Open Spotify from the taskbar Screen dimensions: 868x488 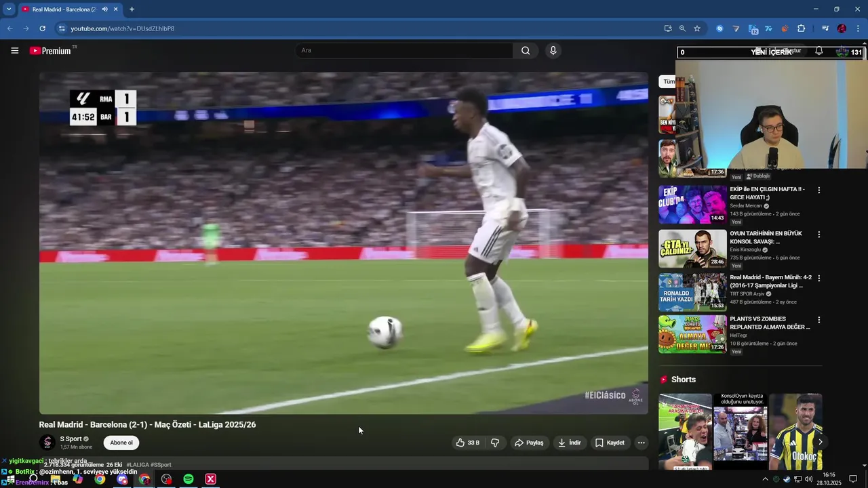tap(189, 479)
